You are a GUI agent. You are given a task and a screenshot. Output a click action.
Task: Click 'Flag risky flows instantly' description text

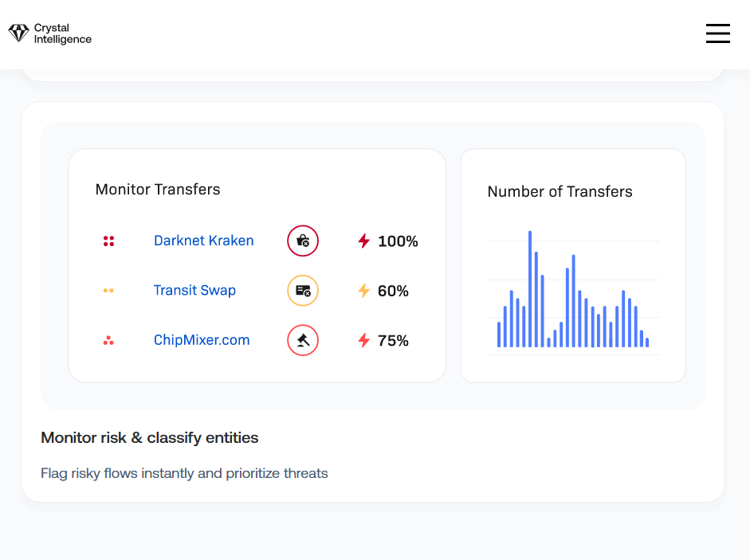pos(184,473)
